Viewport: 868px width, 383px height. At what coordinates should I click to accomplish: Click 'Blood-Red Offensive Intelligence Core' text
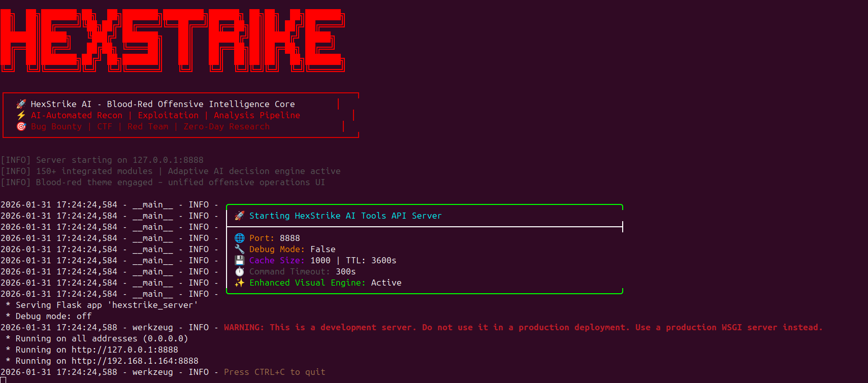[201, 104]
